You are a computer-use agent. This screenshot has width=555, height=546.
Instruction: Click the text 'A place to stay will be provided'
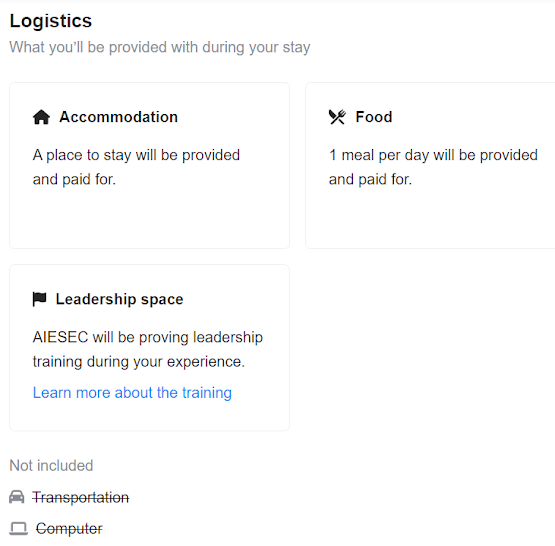coord(136,155)
